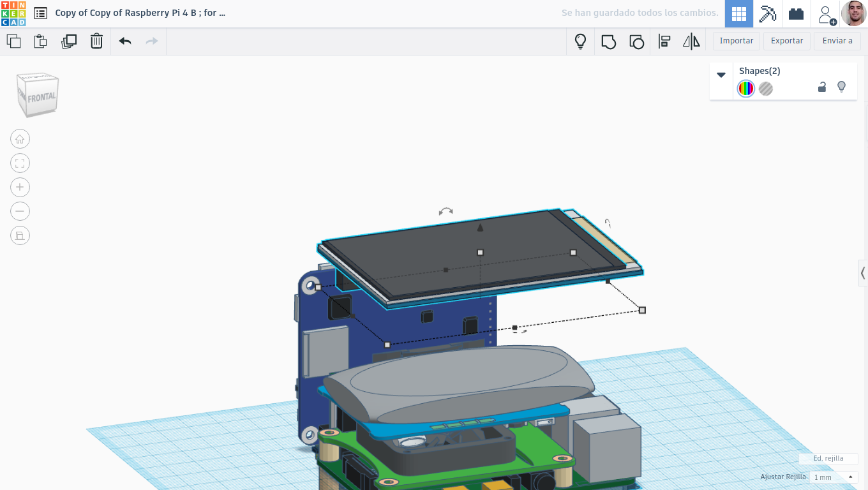
Task: Expand the right side shapes panel
Action: pyautogui.click(x=863, y=273)
